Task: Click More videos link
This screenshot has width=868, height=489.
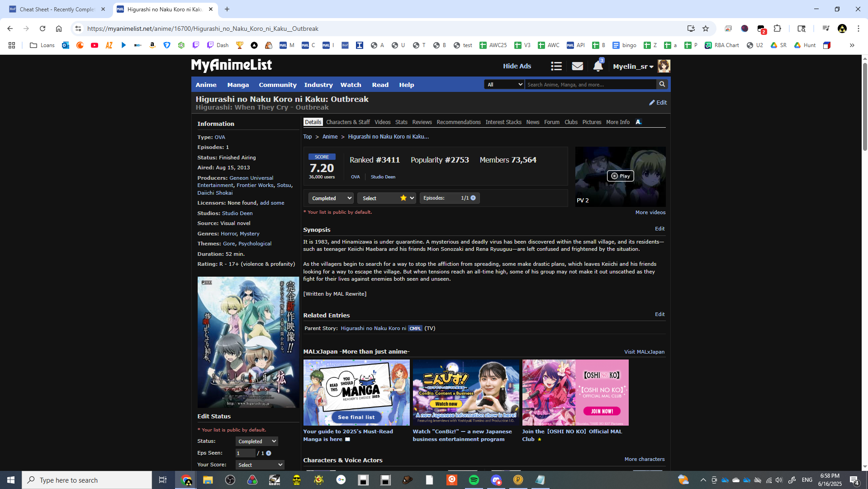Action: click(x=650, y=212)
